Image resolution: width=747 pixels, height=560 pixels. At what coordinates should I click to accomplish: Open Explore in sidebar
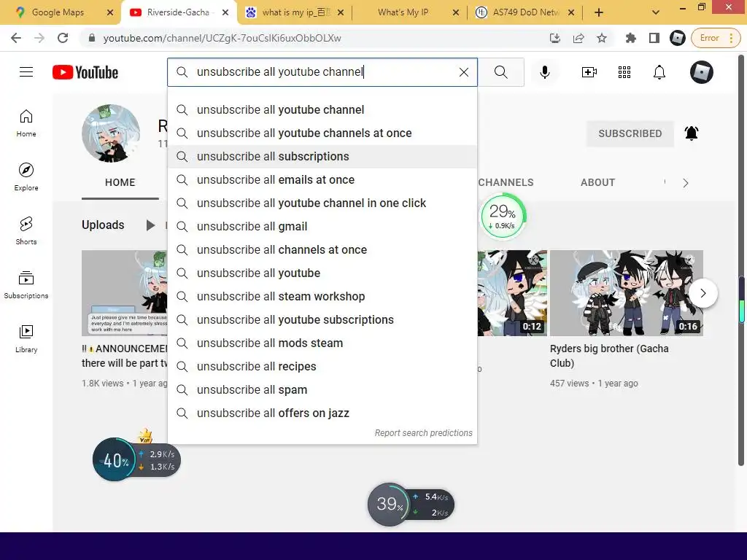coord(26,176)
